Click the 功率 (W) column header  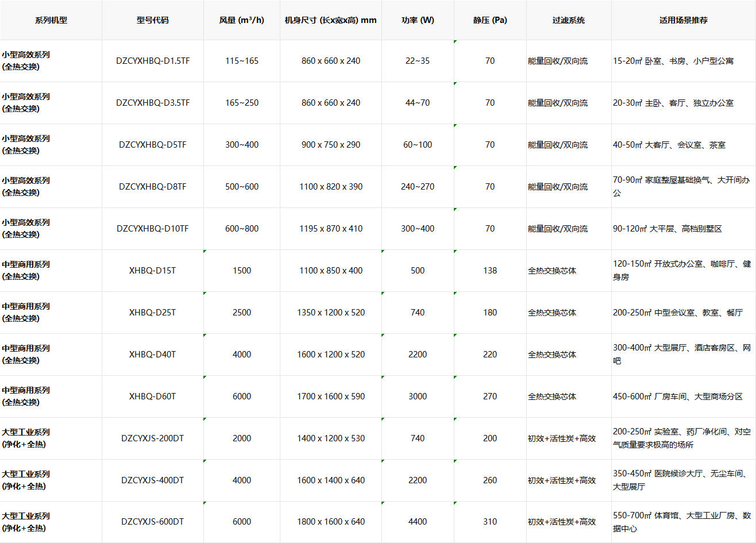tap(418, 20)
